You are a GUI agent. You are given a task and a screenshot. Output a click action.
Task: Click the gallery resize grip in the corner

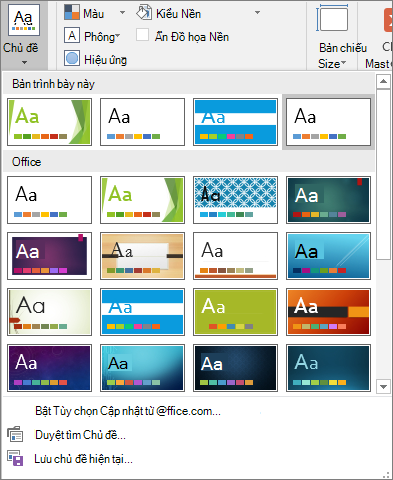pyautogui.click(x=387, y=475)
